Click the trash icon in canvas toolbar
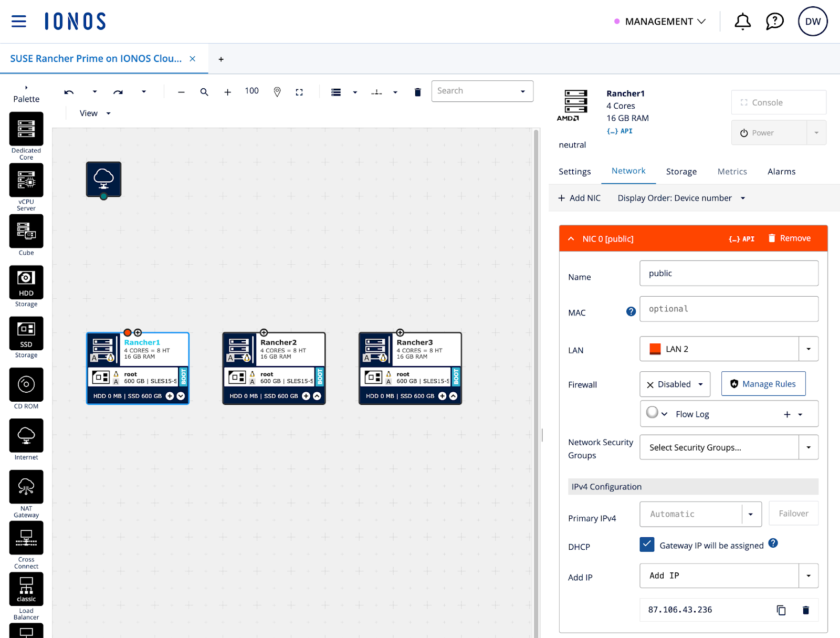 coord(417,92)
